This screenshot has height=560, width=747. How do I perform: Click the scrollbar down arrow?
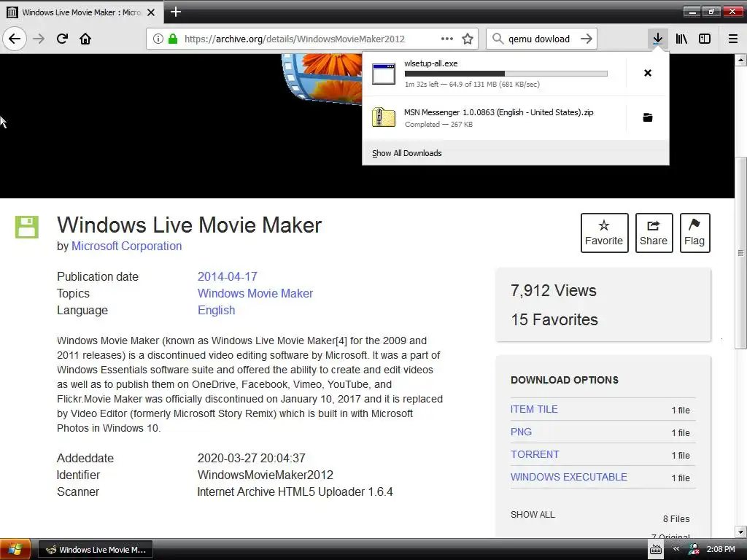(x=741, y=532)
